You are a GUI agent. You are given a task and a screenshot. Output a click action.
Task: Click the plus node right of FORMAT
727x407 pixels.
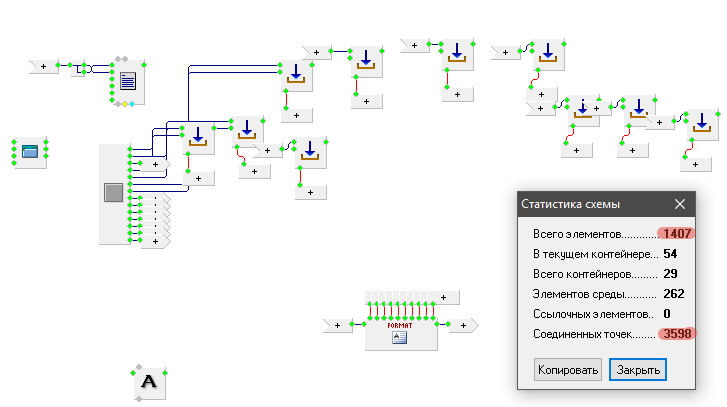click(x=462, y=325)
